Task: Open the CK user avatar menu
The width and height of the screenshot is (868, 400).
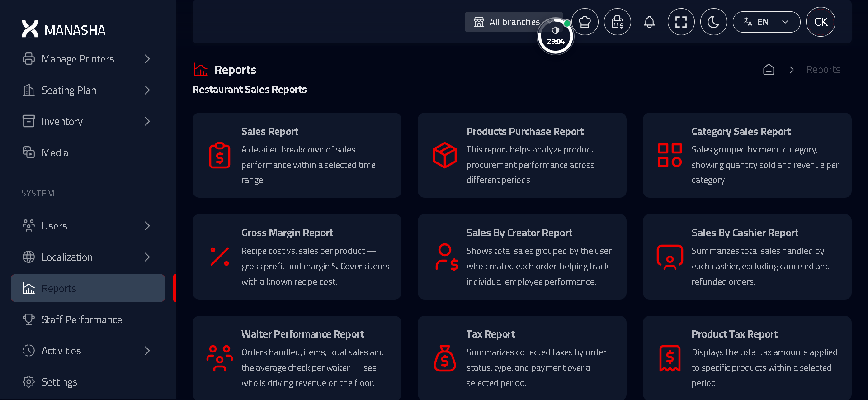Action: 821,22
